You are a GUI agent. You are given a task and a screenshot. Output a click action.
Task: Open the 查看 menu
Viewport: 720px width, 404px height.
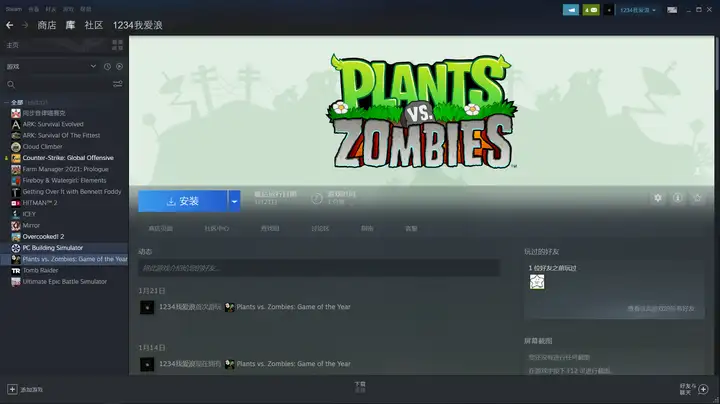[34, 9]
